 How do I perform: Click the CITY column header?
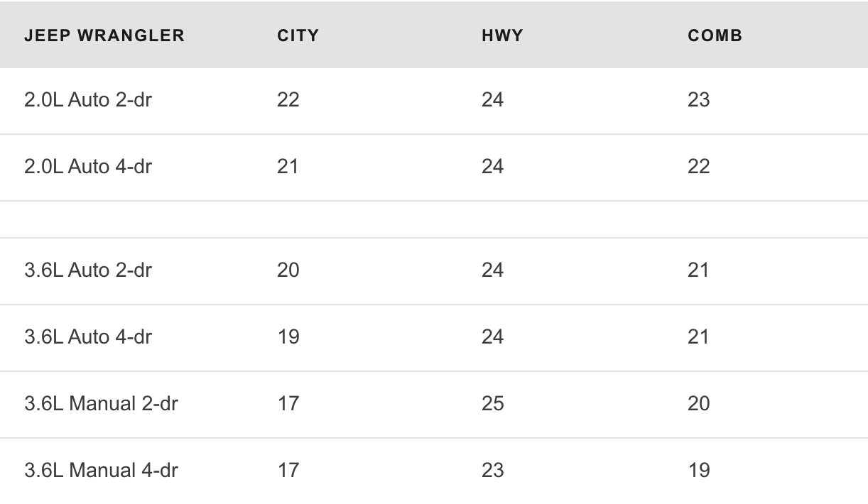[x=298, y=35]
